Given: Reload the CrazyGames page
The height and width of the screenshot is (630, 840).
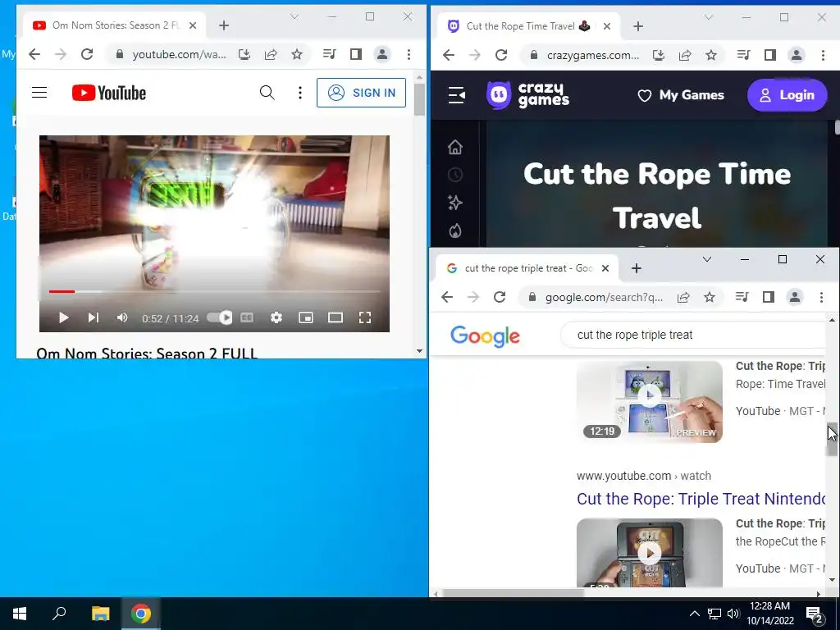Looking at the screenshot, I should coord(501,55).
